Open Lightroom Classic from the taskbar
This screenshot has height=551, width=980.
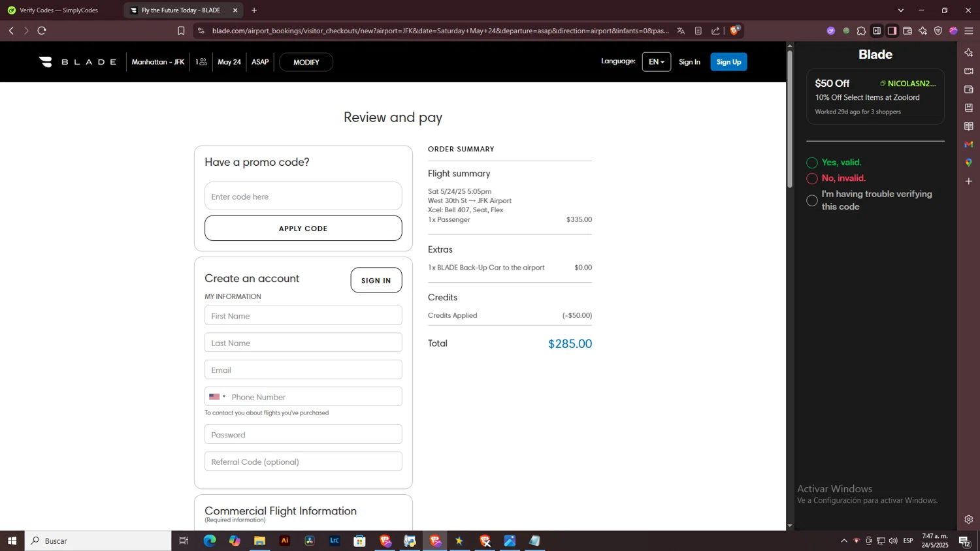(335, 541)
